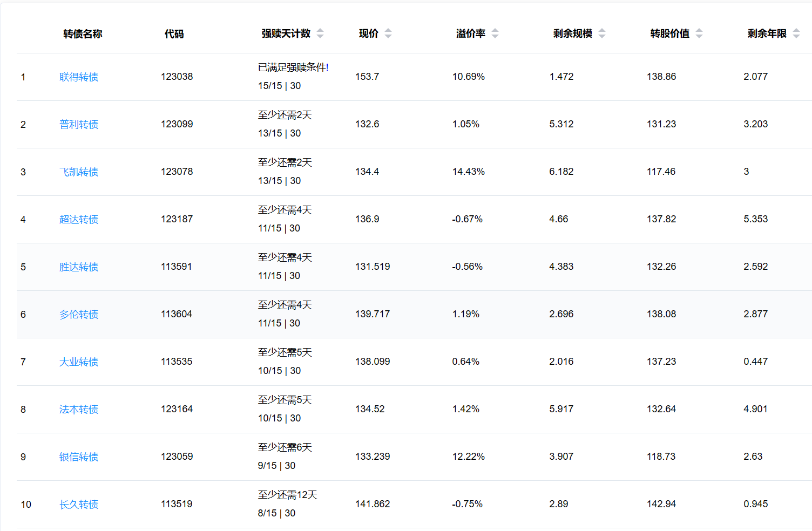Click the 转股价值 sort icon
This screenshot has height=531, width=812.
click(699, 33)
